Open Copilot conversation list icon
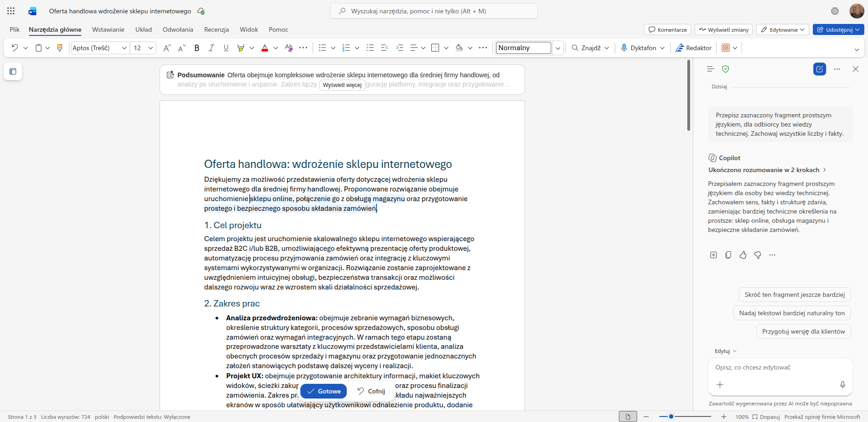The image size is (868, 422). [x=710, y=69]
